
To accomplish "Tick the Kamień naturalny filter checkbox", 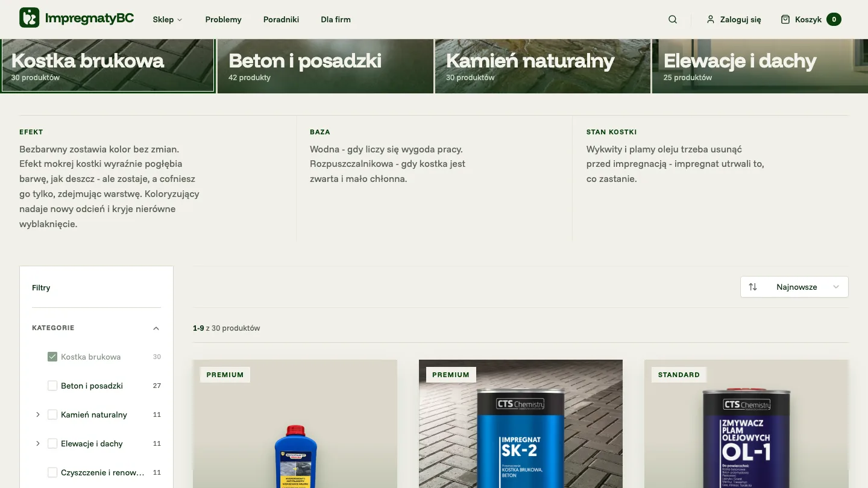I will point(52,414).
